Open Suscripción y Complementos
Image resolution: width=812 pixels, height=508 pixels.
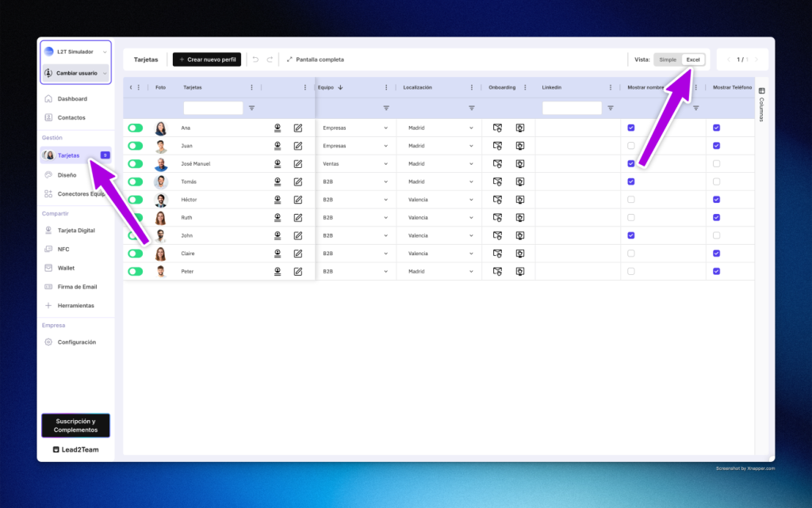(75, 426)
